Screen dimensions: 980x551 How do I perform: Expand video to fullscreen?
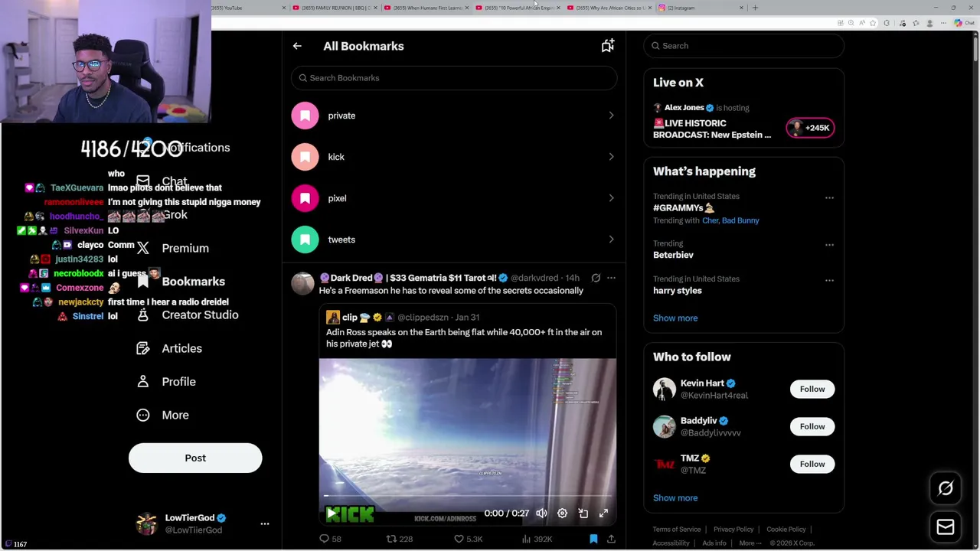[603, 514]
